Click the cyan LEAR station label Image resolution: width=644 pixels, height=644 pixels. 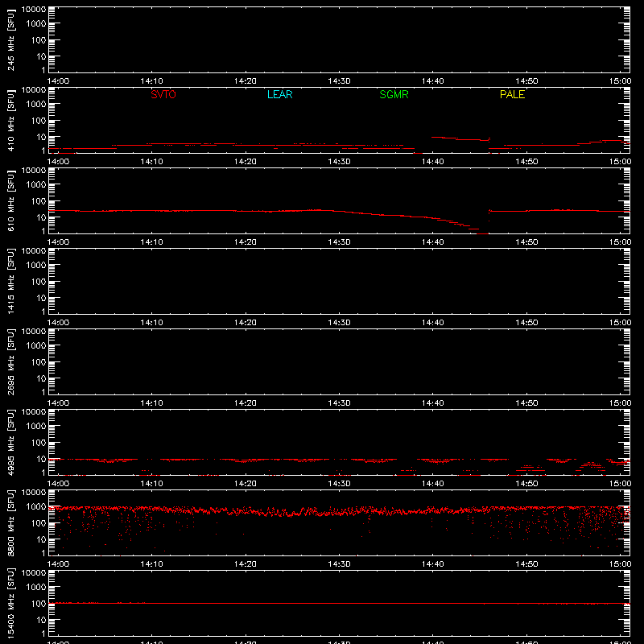(279, 94)
